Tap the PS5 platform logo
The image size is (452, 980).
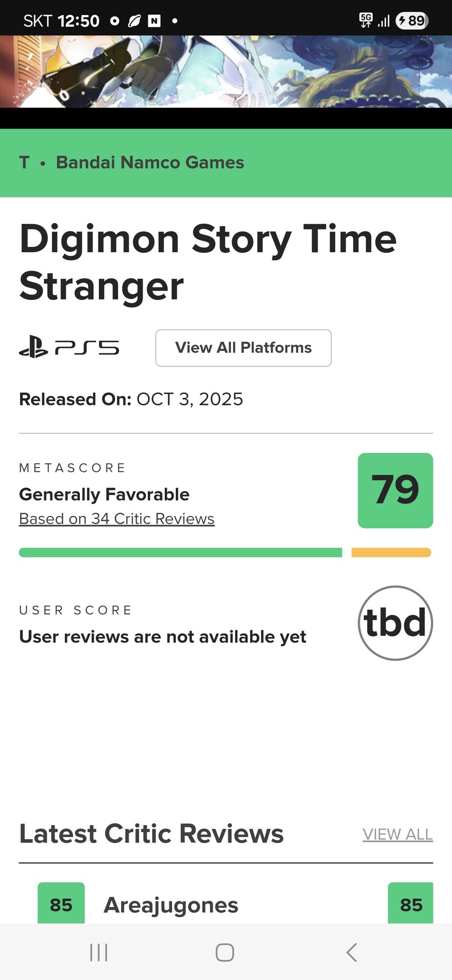[69, 348]
